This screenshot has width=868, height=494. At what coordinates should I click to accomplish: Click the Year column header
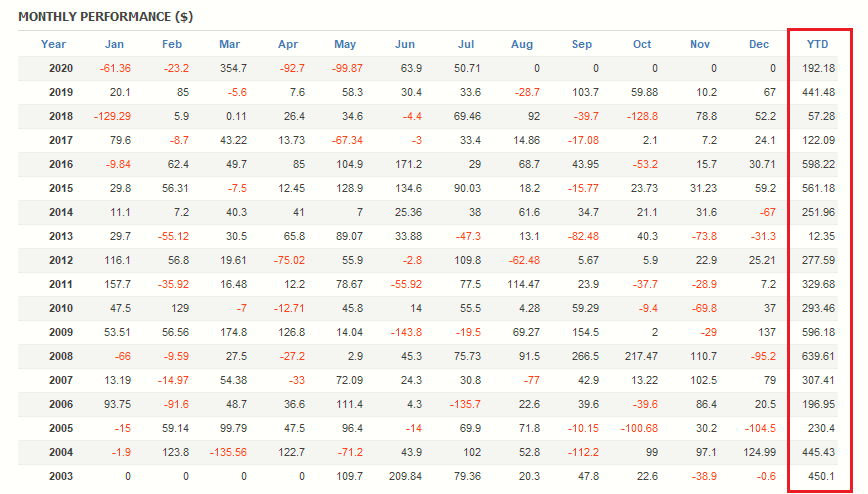pos(54,44)
